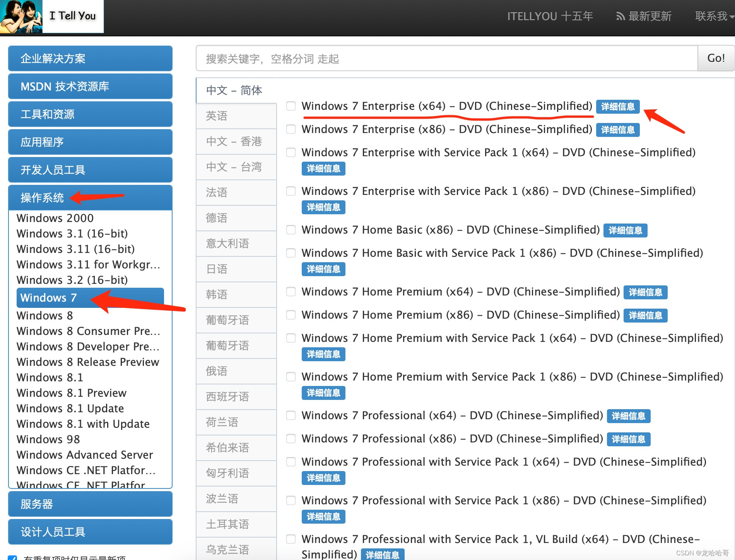Screen dimensions: 735x560
Task: Expand the 工具和资源 panel
Action: point(90,114)
